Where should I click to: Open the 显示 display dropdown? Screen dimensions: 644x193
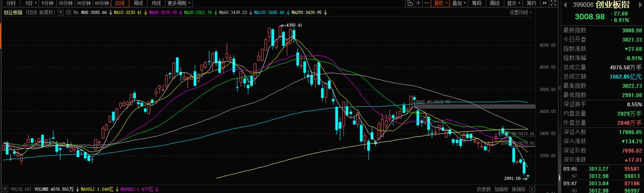(513, 3)
